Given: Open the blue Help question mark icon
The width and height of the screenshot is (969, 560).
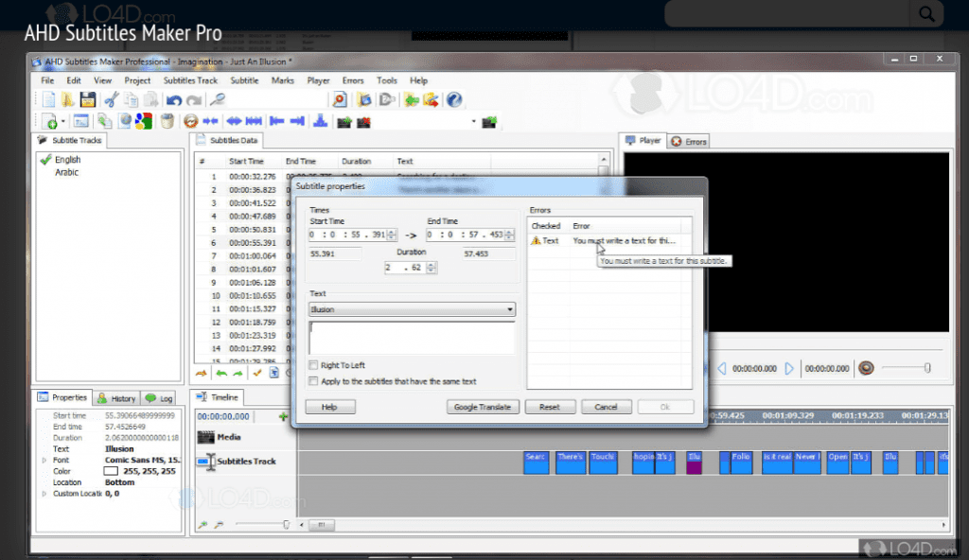Looking at the screenshot, I should pos(454,99).
